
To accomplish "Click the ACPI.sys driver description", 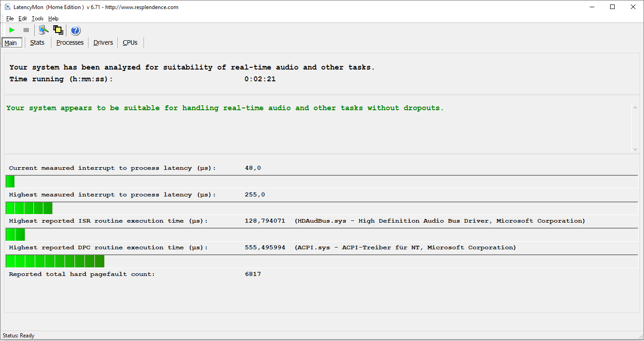I will pyautogui.click(x=405, y=248).
